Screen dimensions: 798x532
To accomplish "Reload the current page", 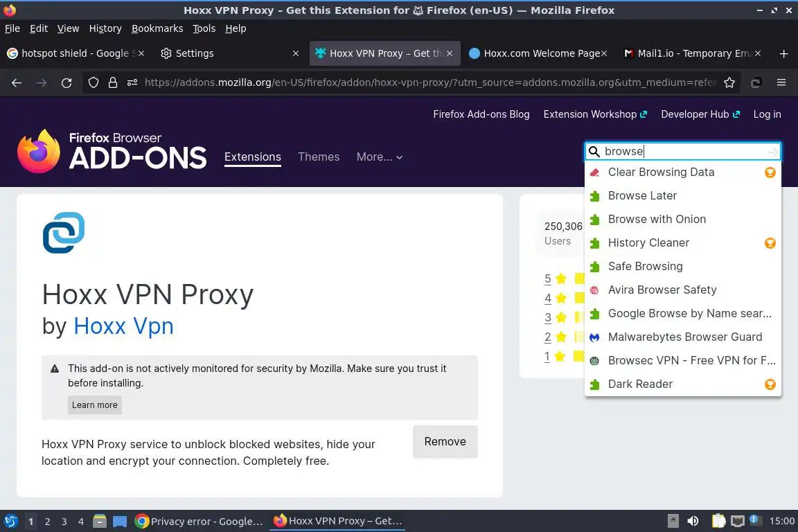I will tap(66, 82).
